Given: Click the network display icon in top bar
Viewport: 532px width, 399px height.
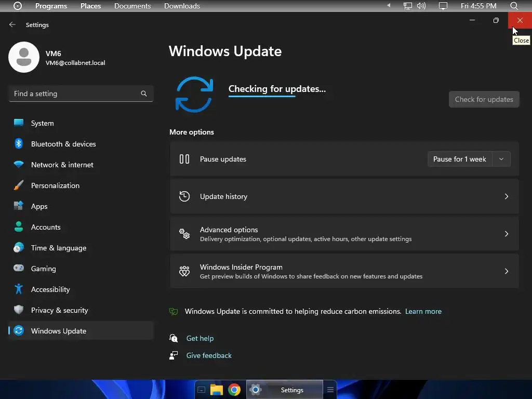Looking at the screenshot, I should tap(407, 6).
